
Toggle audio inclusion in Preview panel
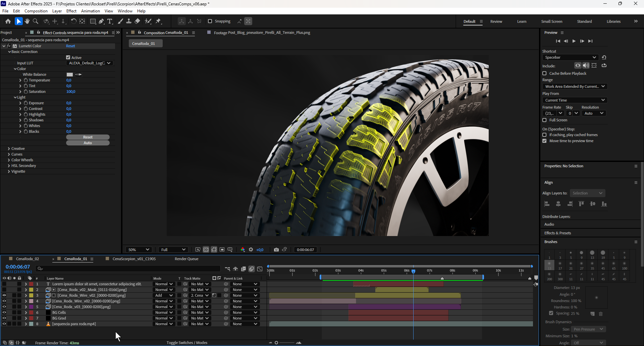pos(586,65)
